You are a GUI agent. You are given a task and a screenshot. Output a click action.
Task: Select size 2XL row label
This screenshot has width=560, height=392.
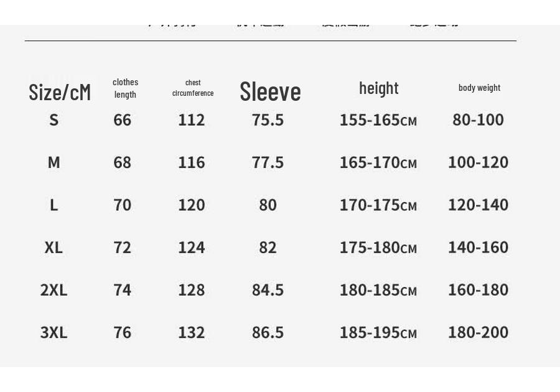coord(54,290)
